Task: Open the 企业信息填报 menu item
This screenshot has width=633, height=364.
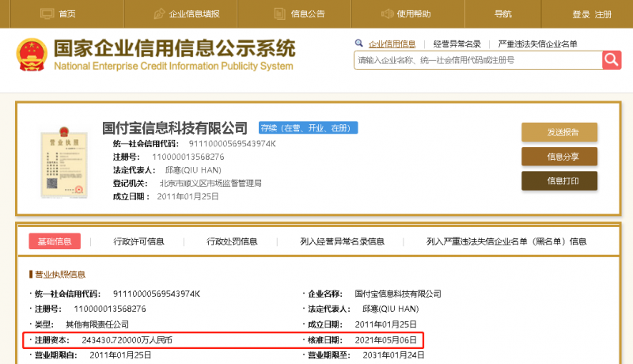Action: coord(194,14)
